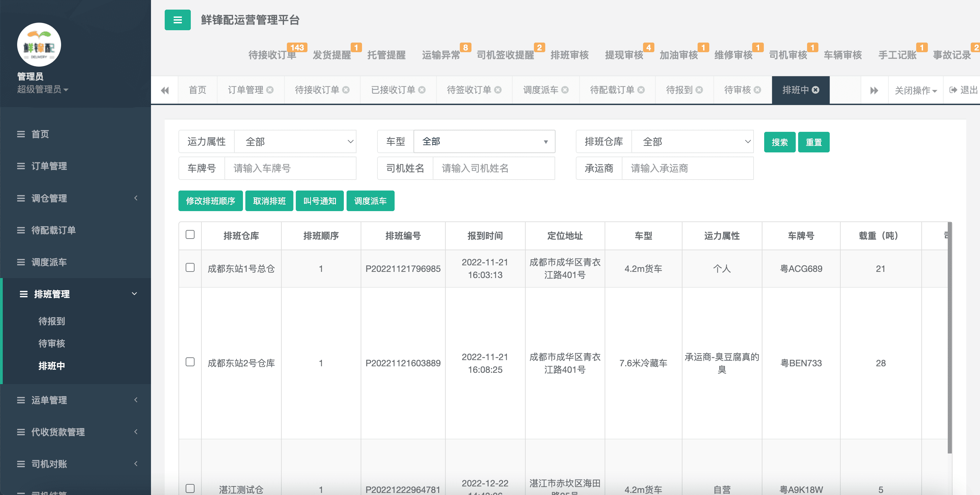Click the 退出 logout icon

point(953,90)
